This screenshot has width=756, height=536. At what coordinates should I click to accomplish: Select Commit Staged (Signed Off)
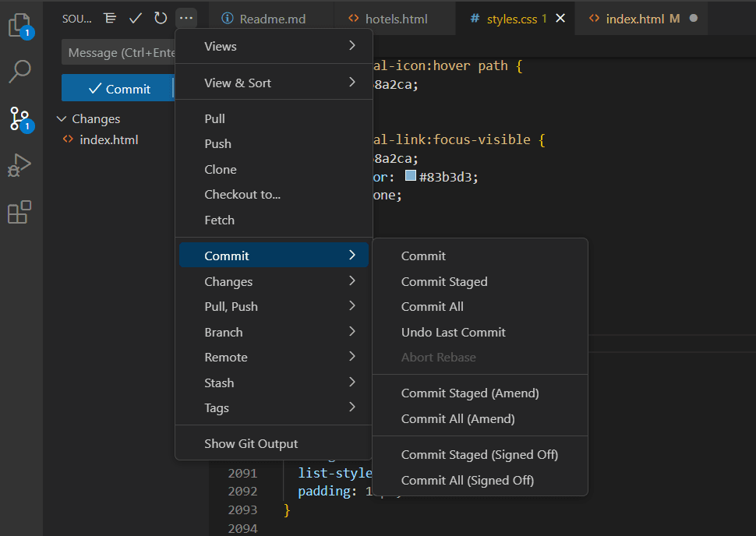[x=480, y=454]
